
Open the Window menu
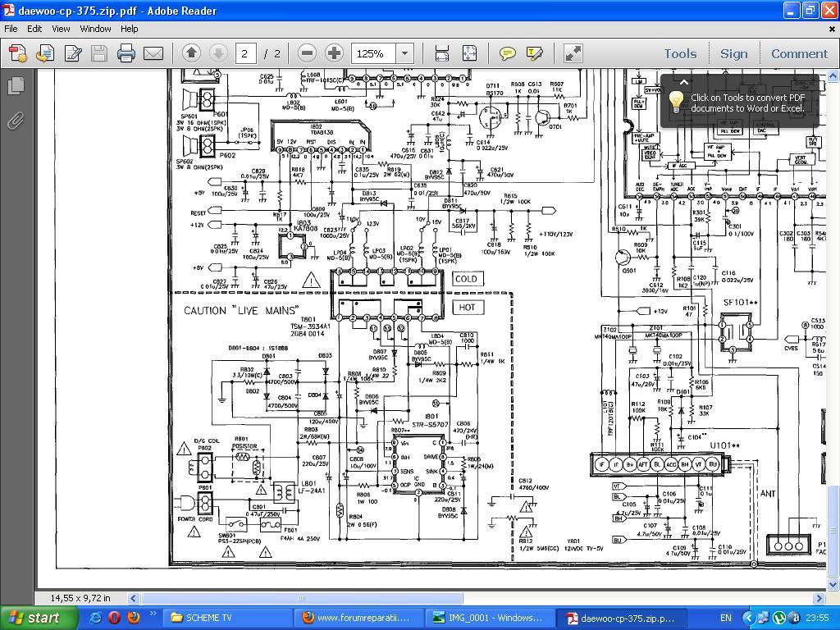click(x=95, y=29)
